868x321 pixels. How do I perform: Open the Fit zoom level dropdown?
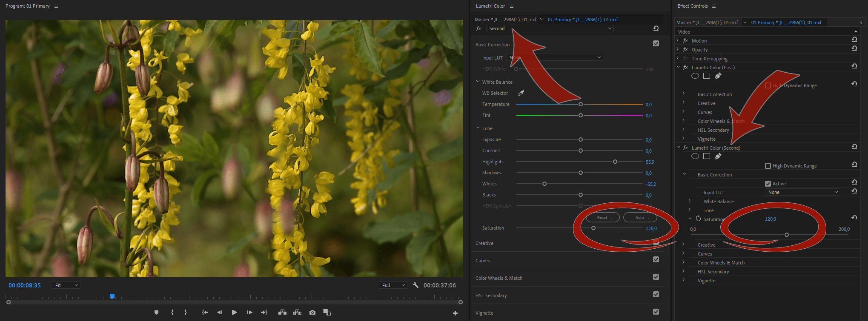click(x=66, y=285)
